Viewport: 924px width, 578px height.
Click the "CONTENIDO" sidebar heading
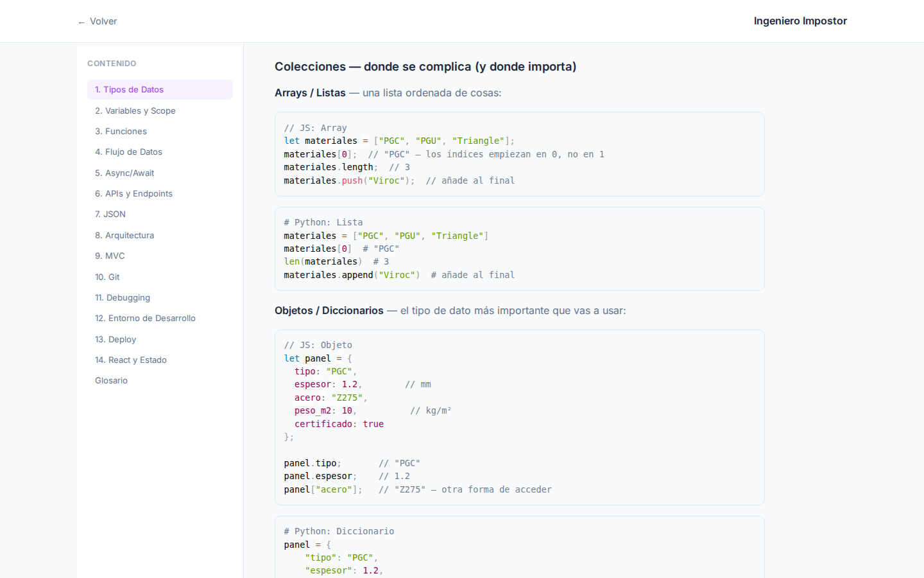point(112,63)
